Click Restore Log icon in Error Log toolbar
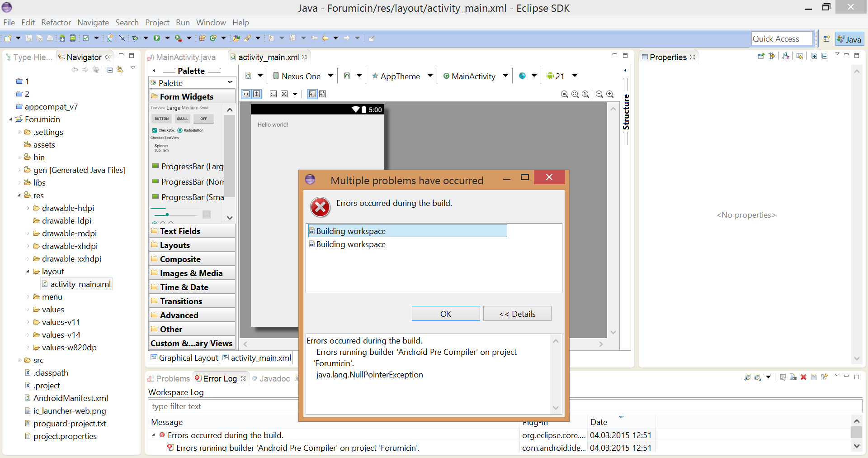Viewport: 868px width, 458px height. pos(824,377)
